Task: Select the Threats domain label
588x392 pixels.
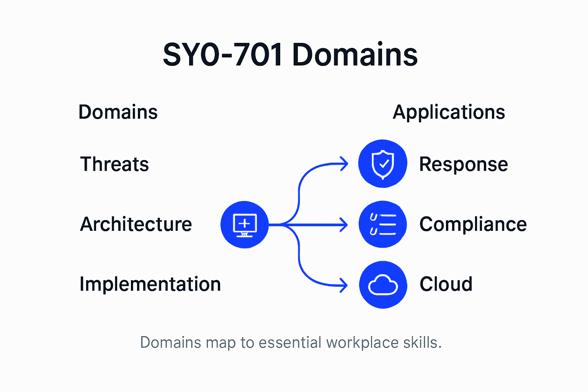Action: tap(114, 164)
